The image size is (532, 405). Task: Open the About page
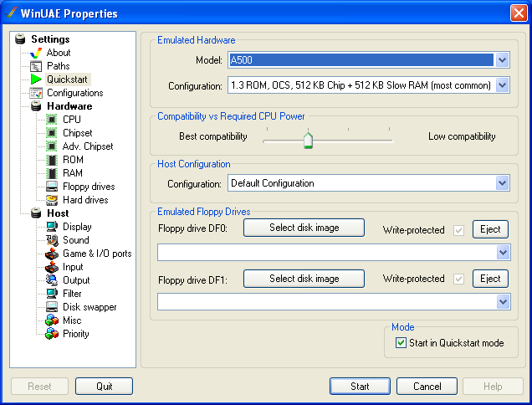tap(59, 53)
